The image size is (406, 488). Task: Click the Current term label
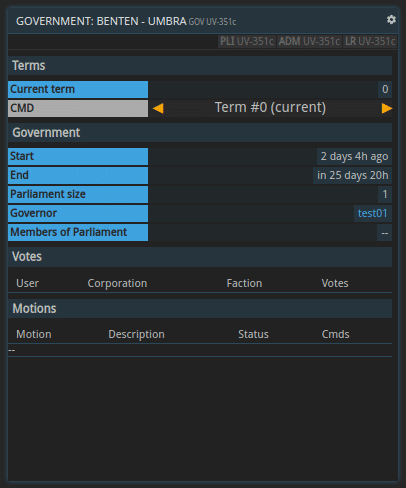point(78,89)
